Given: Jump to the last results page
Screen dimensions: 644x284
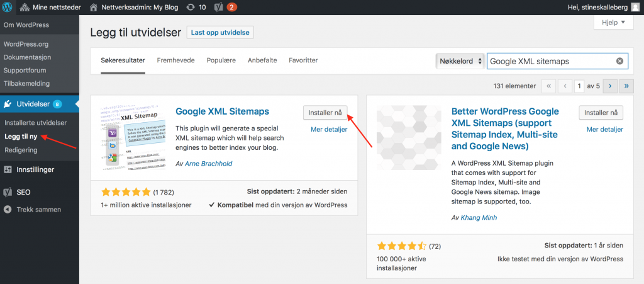Looking at the screenshot, I should click(626, 86).
